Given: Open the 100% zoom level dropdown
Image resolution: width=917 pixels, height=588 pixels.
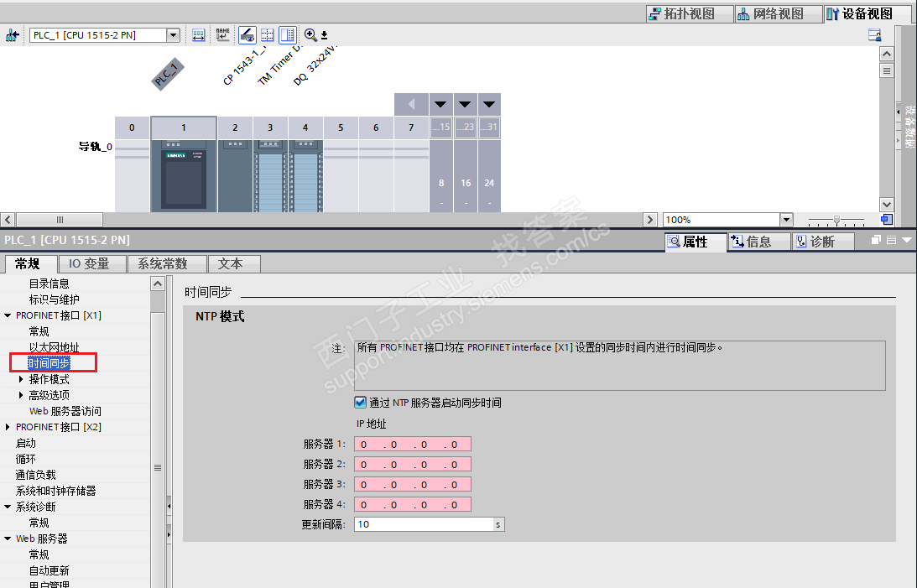Looking at the screenshot, I should click(x=786, y=220).
